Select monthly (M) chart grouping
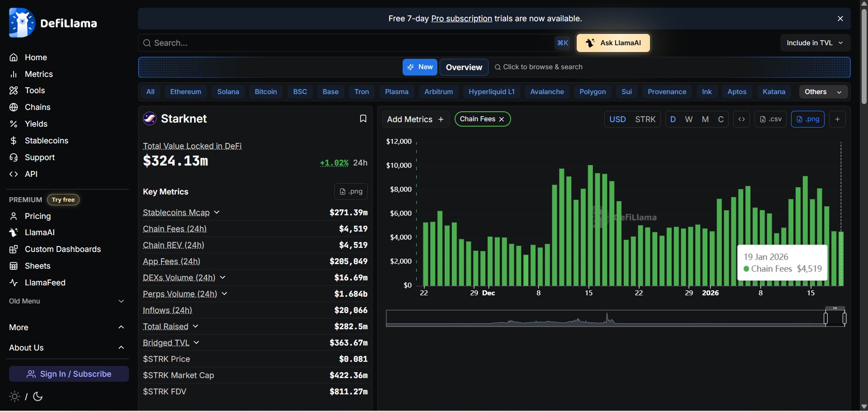This screenshot has height=412, width=868. tap(705, 119)
